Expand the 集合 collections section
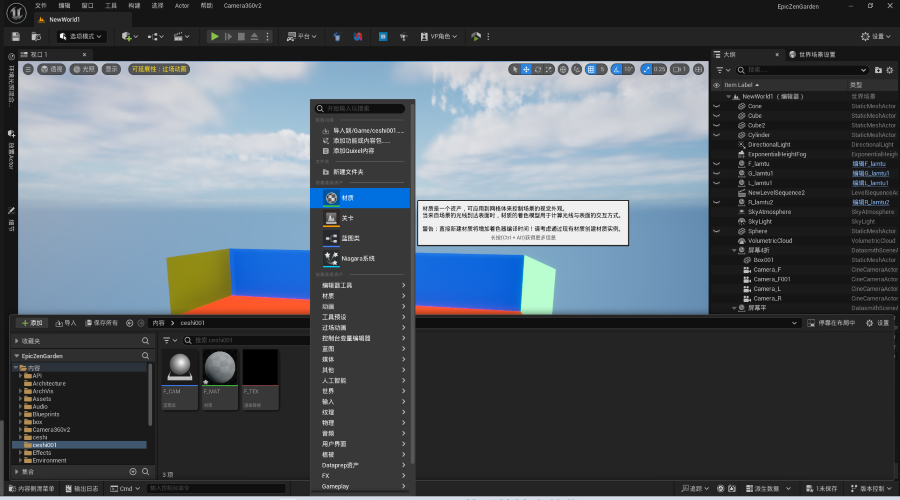Image resolution: width=900 pixels, height=500 pixels. click(x=17, y=472)
